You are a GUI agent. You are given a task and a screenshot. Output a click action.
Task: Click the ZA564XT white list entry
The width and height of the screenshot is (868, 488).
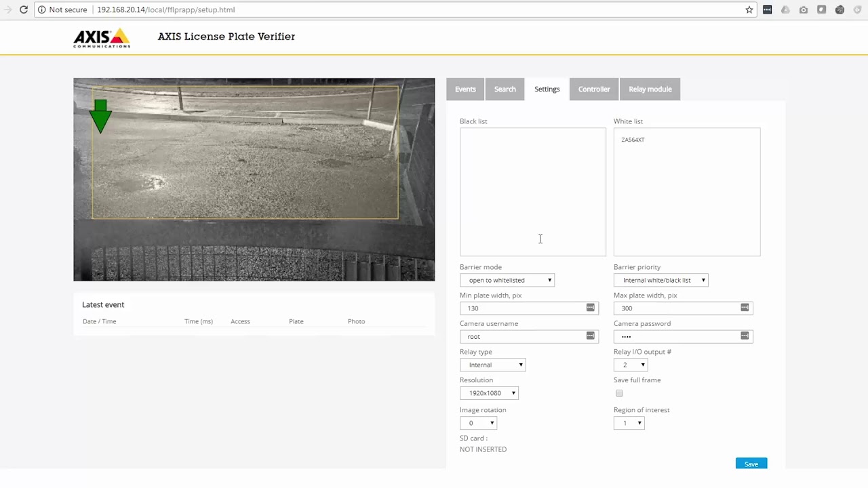tap(633, 140)
